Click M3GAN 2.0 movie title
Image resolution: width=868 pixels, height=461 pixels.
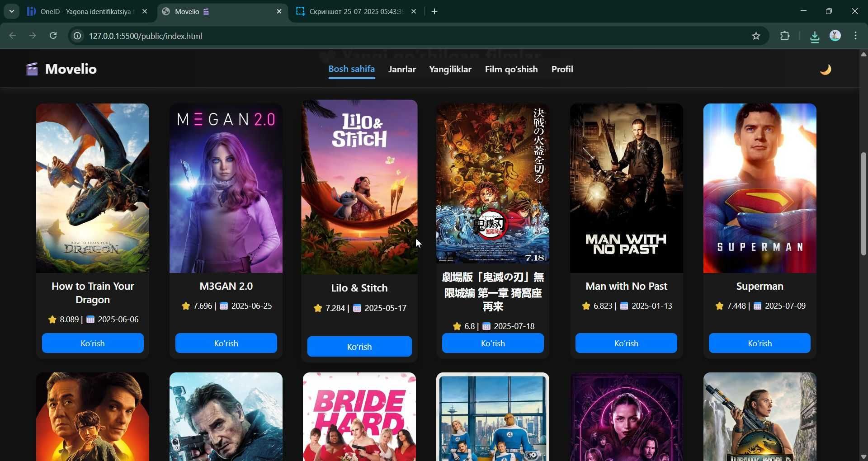click(x=226, y=286)
